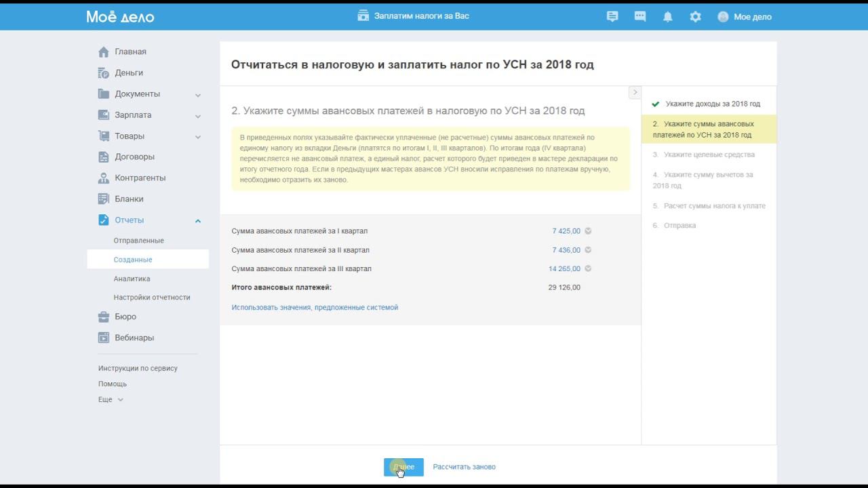Open Аналитика submenu item

pos(132,279)
